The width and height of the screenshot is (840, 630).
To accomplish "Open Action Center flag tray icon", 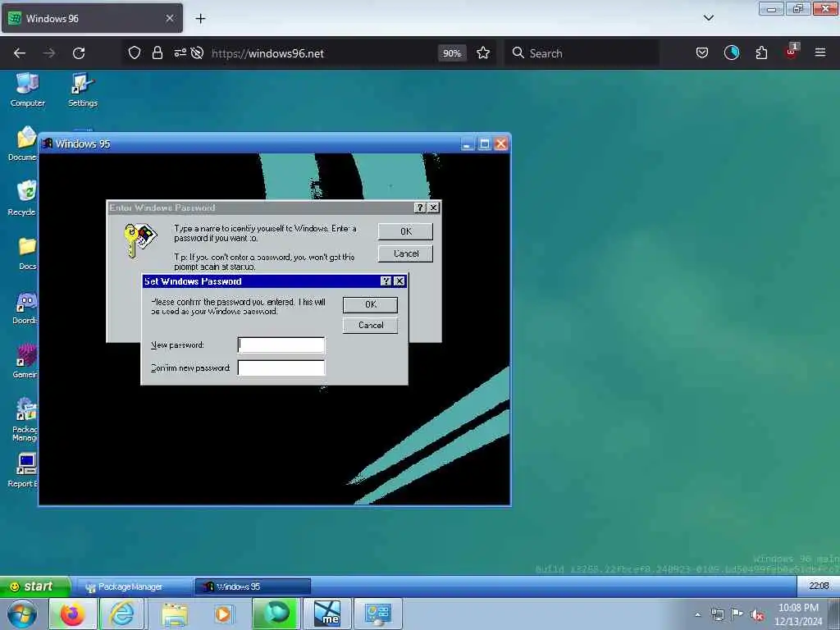I will click(x=737, y=614).
